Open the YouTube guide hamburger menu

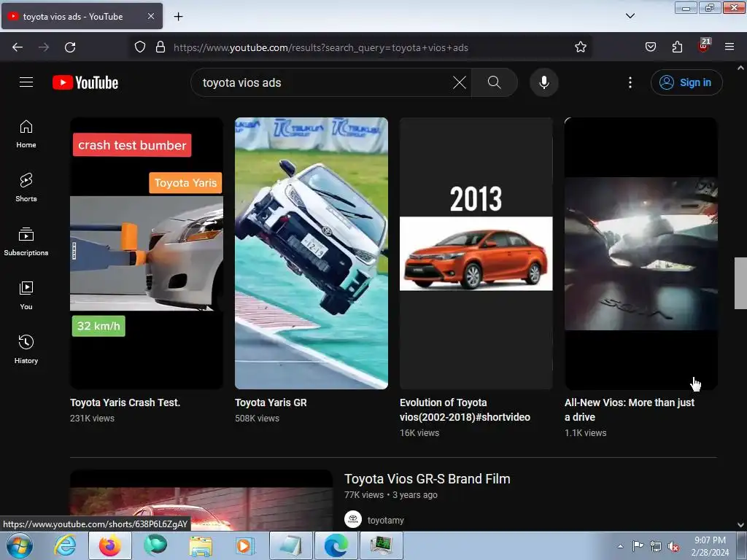coord(26,82)
